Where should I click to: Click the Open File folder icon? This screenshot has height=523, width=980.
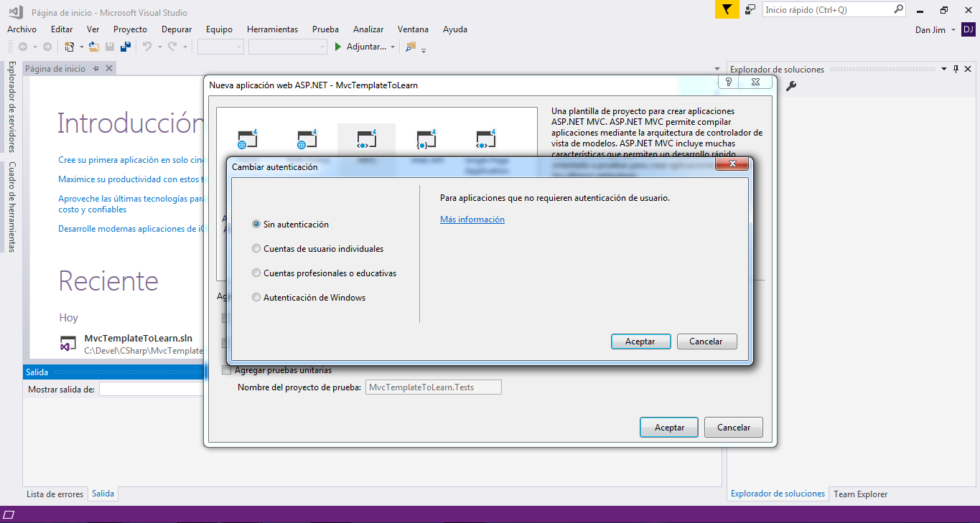point(93,47)
